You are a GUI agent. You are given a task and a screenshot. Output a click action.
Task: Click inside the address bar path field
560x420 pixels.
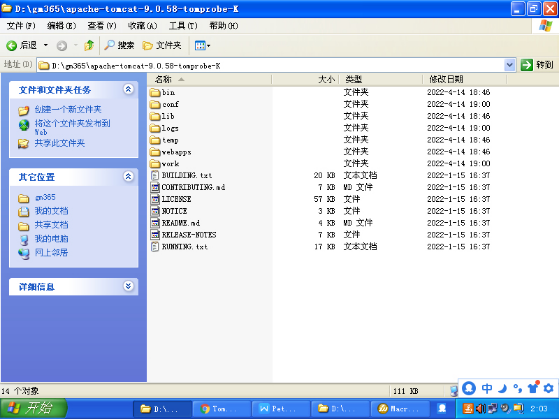tap(271, 65)
